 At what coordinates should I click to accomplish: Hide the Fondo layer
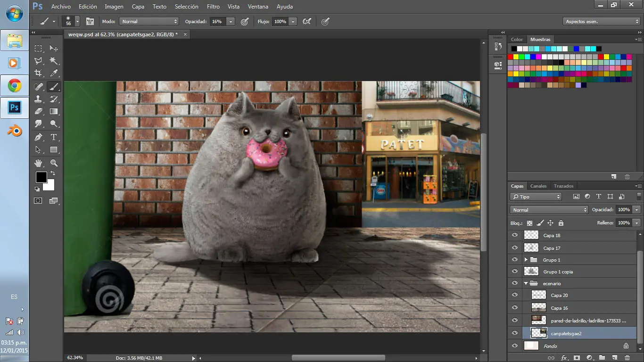[515, 346]
